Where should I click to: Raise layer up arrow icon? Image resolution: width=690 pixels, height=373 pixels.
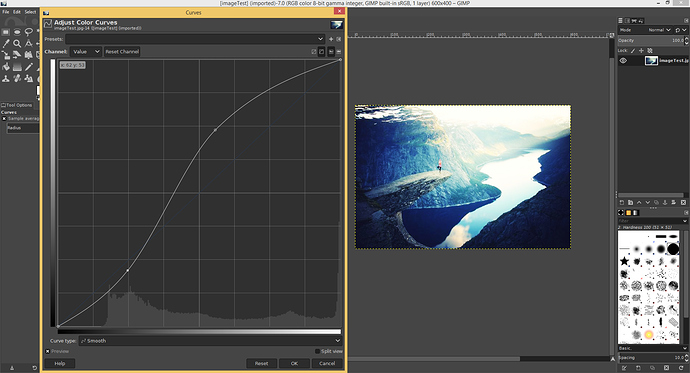tap(639, 202)
